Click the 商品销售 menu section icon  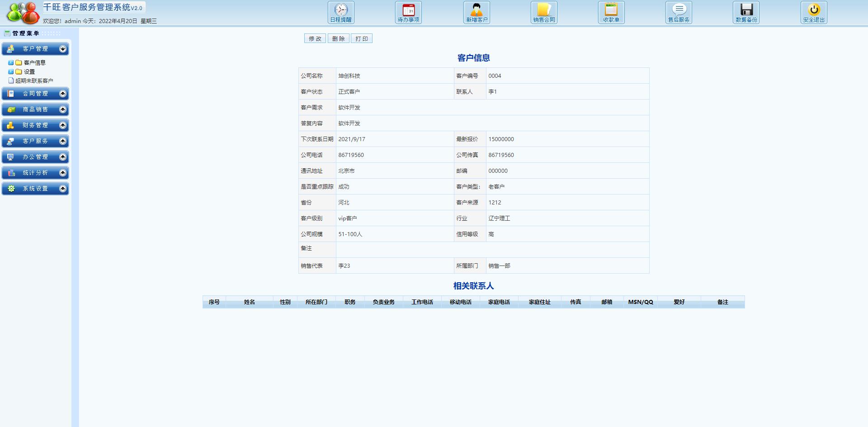point(10,109)
